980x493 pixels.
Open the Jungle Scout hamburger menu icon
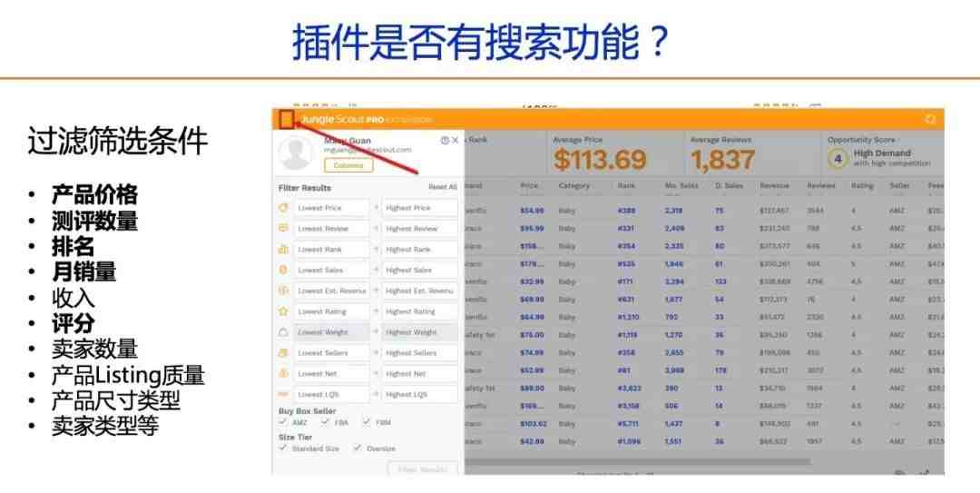pyautogui.click(x=287, y=120)
